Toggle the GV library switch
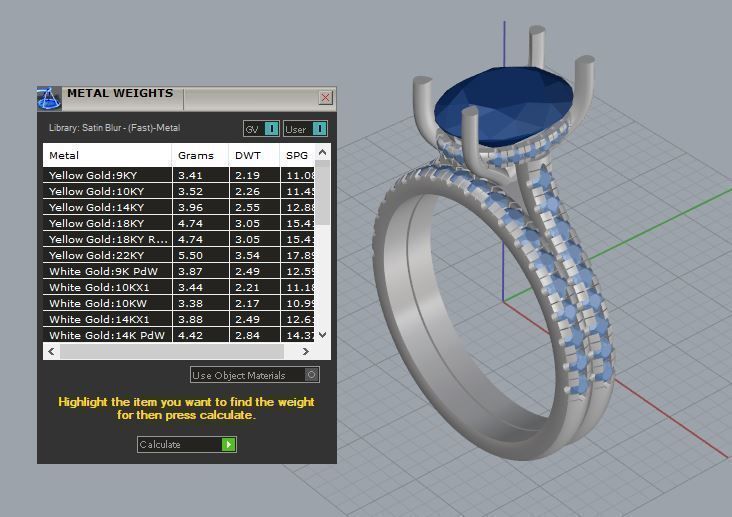Image resolution: width=732 pixels, height=517 pixels. pyautogui.click(x=261, y=129)
